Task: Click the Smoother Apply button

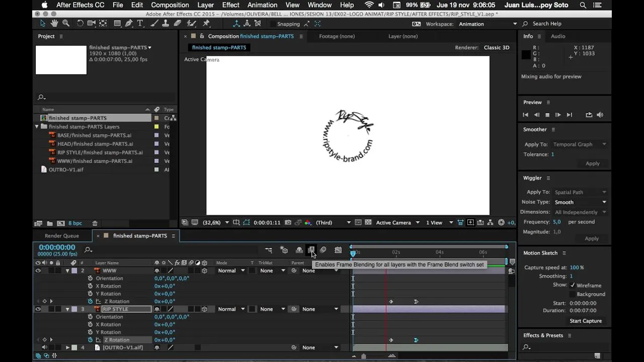Action: pos(593,163)
